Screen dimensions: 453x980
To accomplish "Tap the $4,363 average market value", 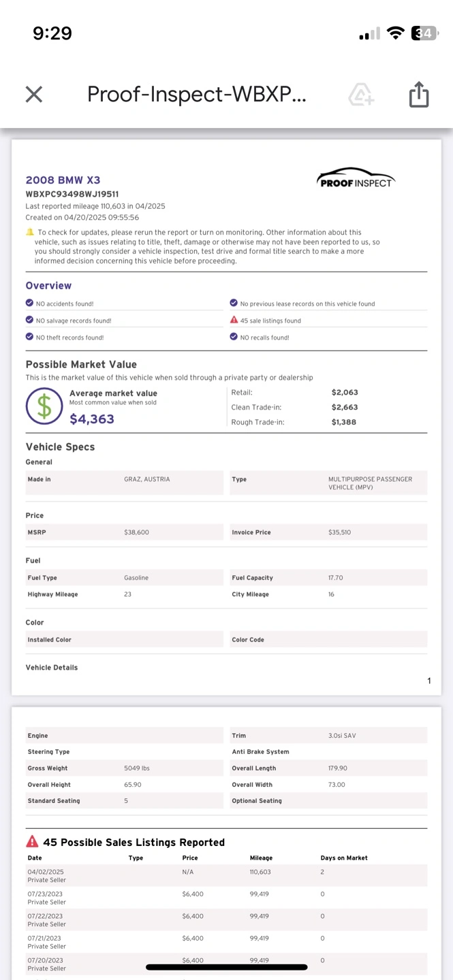I will (x=92, y=419).
